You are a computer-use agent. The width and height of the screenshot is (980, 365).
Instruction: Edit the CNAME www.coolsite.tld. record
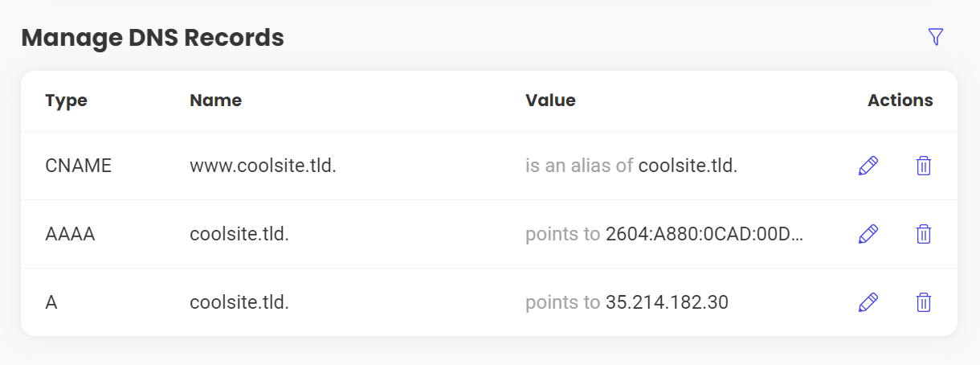(x=868, y=166)
